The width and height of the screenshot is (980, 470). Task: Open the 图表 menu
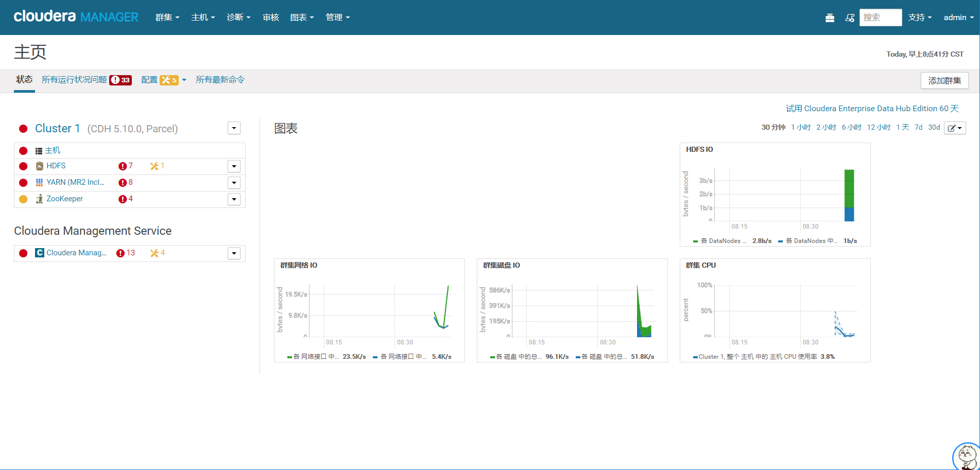click(302, 18)
